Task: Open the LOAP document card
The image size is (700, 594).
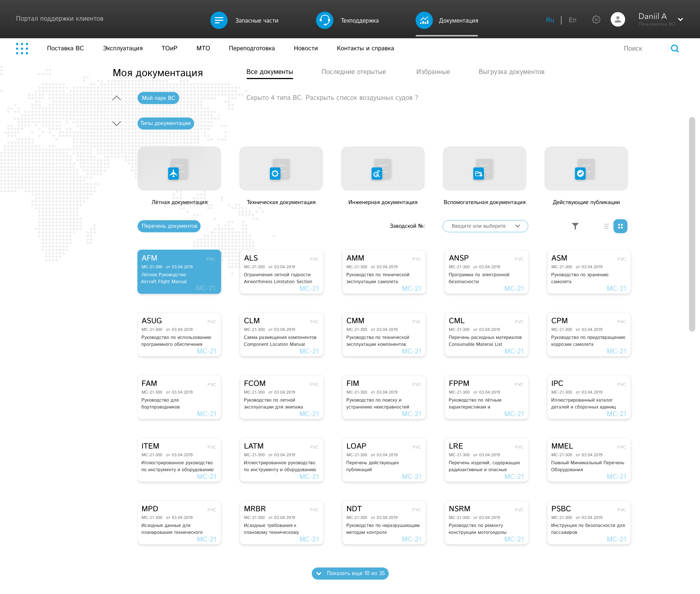Action: point(384,460)
